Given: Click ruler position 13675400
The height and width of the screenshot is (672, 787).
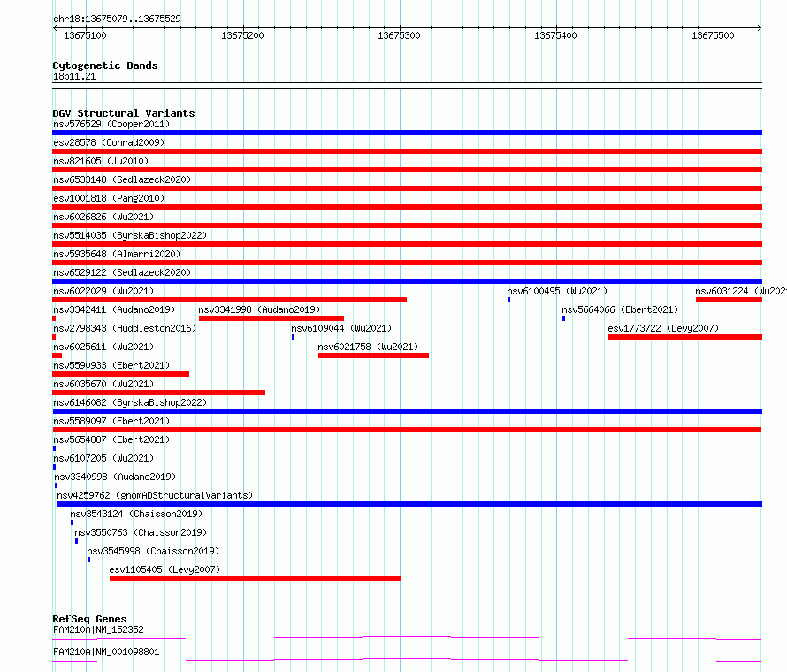Looking at the screenshot, I should point(555,35).
